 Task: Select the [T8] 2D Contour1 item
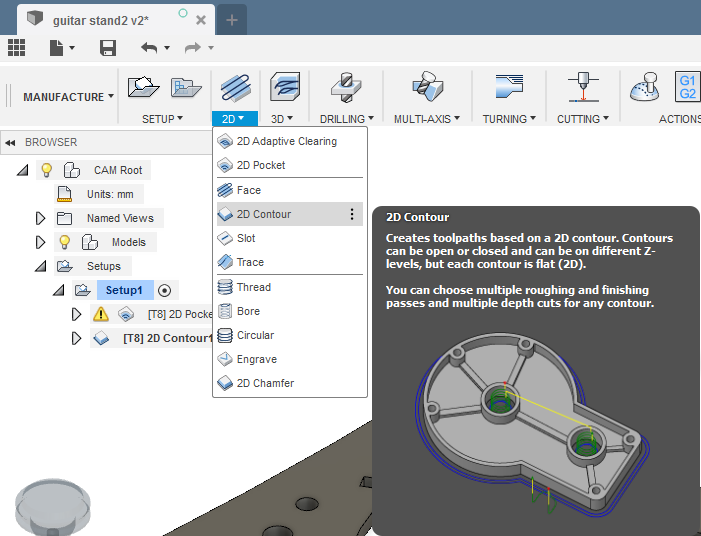[152, 338]
